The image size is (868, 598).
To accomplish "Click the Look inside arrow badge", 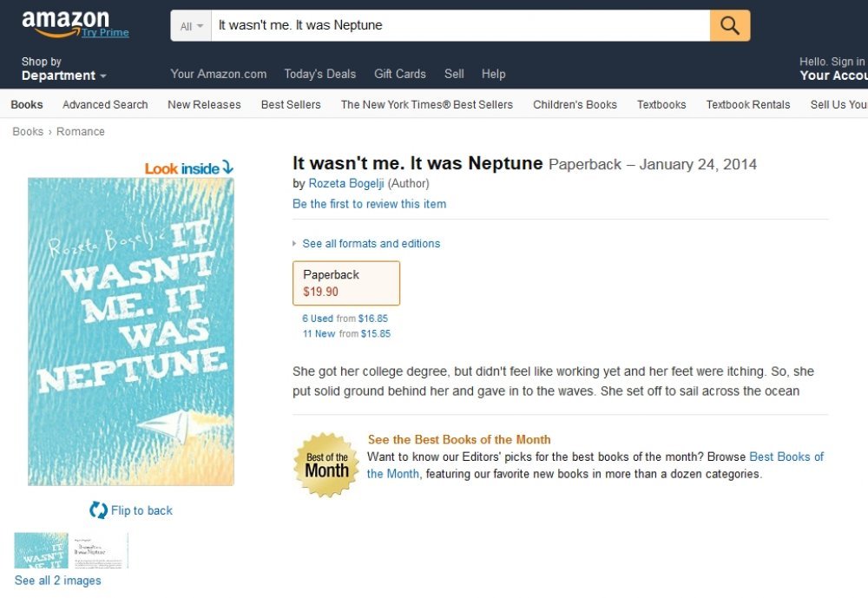I will pos(189,168).
